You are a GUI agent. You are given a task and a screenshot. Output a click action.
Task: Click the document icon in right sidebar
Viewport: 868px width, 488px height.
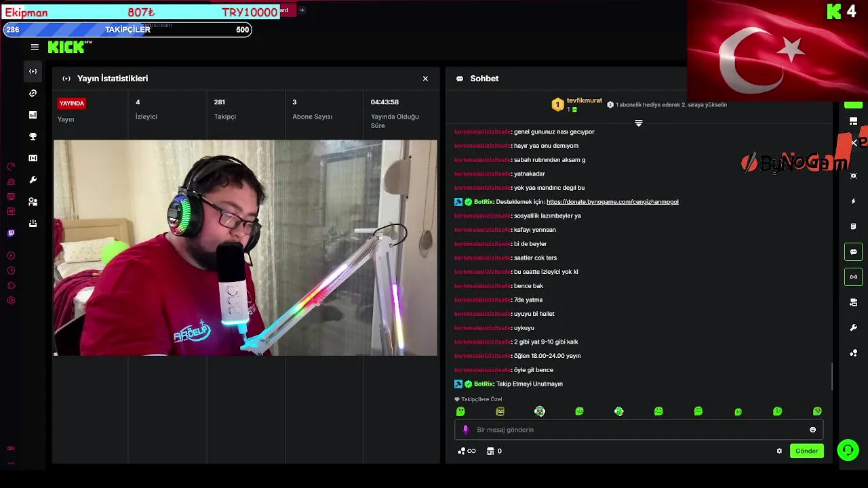(854, 226)
